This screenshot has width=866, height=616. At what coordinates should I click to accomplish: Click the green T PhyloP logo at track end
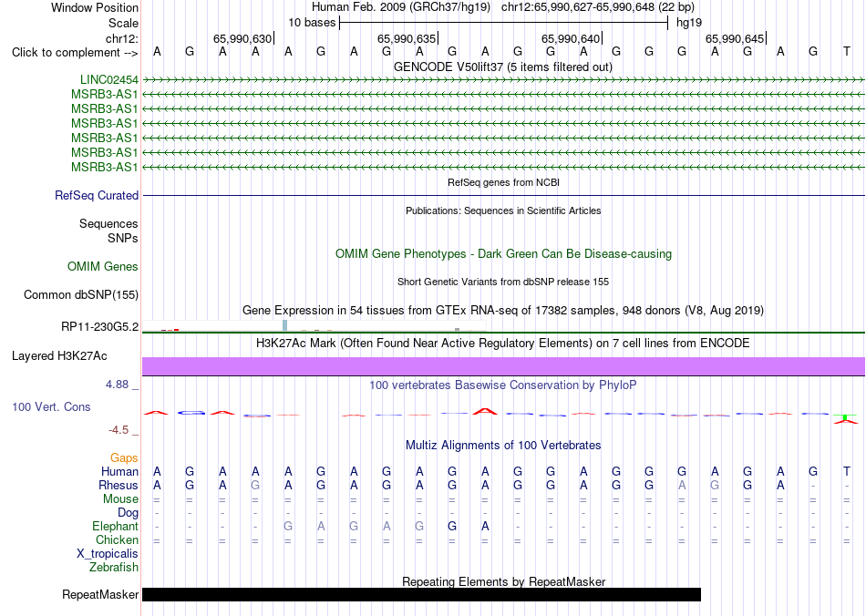[x=846, y=416]
